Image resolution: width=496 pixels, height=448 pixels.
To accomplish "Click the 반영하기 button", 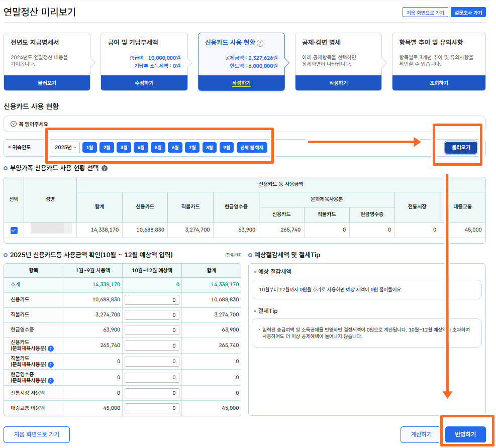I will pos(465,434).
